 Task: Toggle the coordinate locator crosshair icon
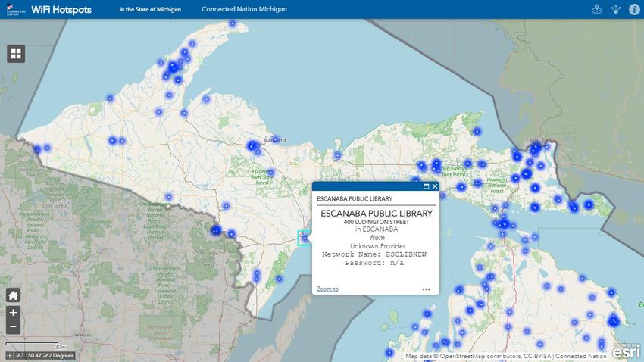pyautogui.click(x=9, y=355)
